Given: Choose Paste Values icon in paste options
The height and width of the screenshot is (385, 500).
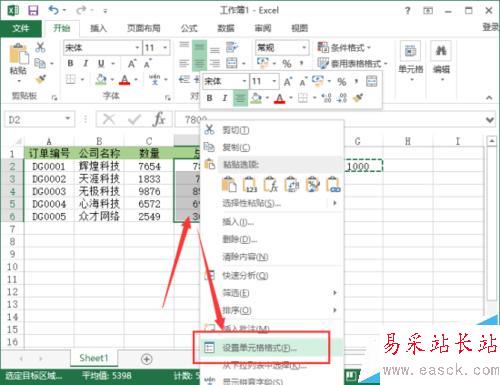Looking at the screenshot, I should click(x=250, y=184).
